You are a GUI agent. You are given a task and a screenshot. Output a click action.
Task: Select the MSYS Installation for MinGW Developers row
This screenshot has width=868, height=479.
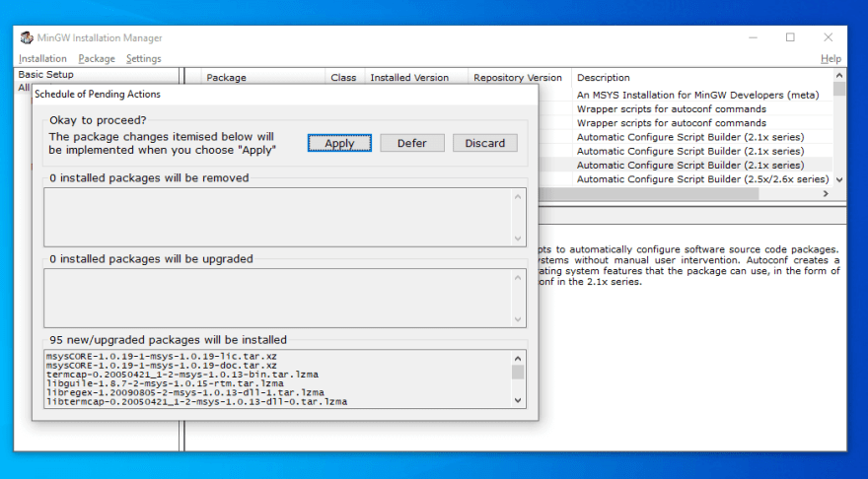pyautogui.click(x=697, y=96)
